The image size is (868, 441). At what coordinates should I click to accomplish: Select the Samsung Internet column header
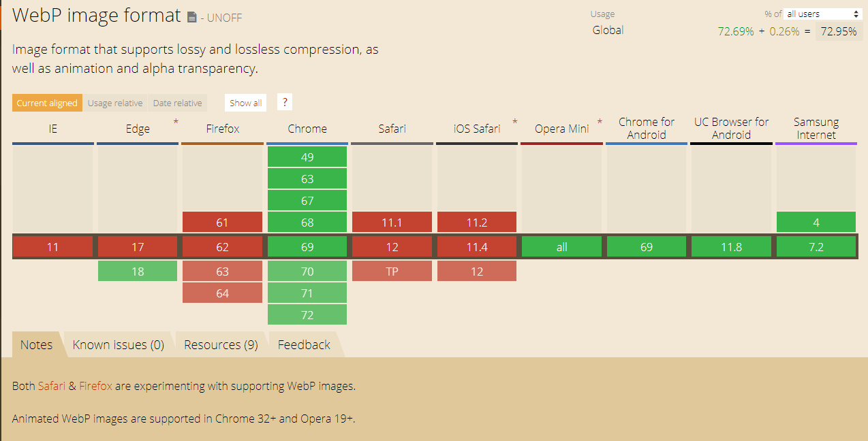(816, 129)
